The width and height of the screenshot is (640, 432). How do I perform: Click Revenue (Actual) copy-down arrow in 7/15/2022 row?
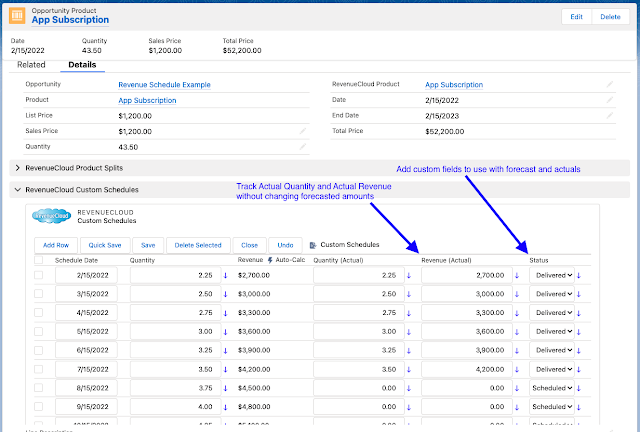(517, 370)
